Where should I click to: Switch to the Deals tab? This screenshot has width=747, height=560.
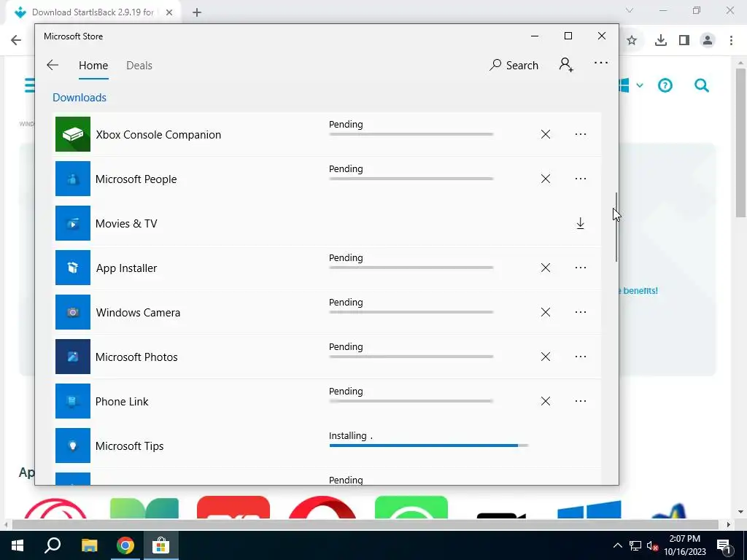pyautogui.click(x=139, y=65)
